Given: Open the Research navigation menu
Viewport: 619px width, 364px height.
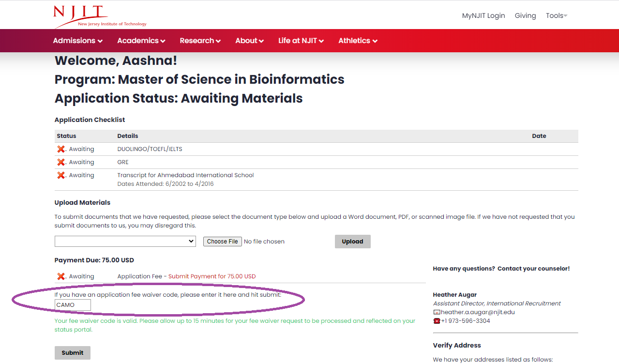Looking at the screenshot, I should pyautogui.click(x=200, y=41).
